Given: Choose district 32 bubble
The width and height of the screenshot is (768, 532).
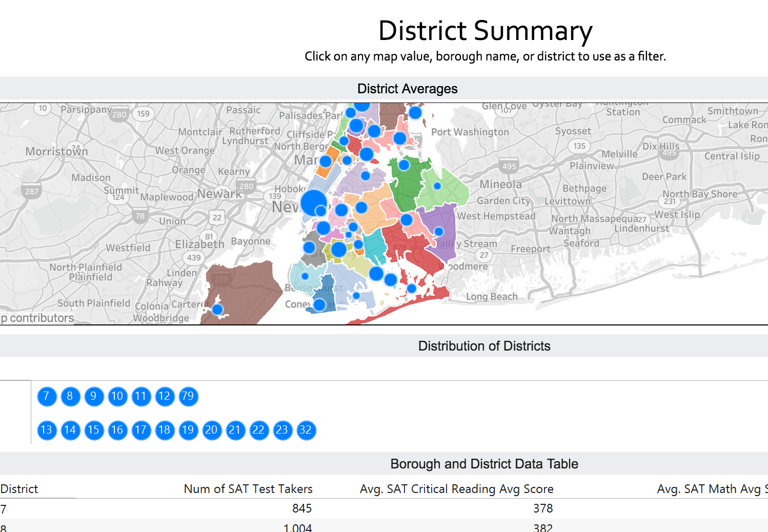Looking at the screenshot, I should click(306, 430).
